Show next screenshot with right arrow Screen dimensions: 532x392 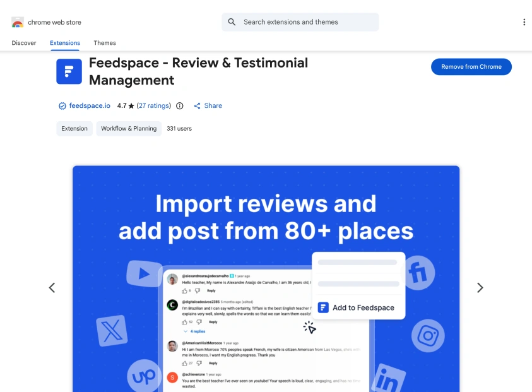[x=480, y=288]
